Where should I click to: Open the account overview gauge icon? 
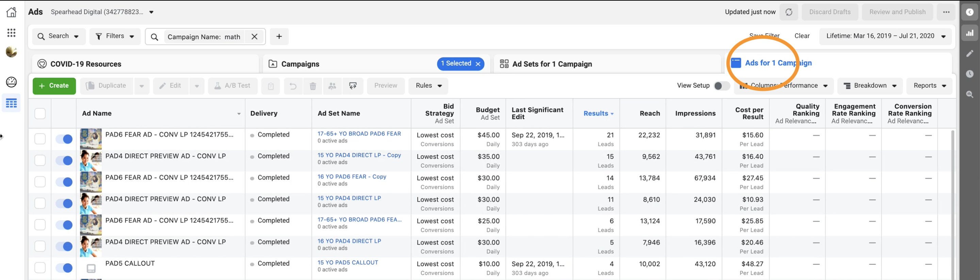point(12,82)
